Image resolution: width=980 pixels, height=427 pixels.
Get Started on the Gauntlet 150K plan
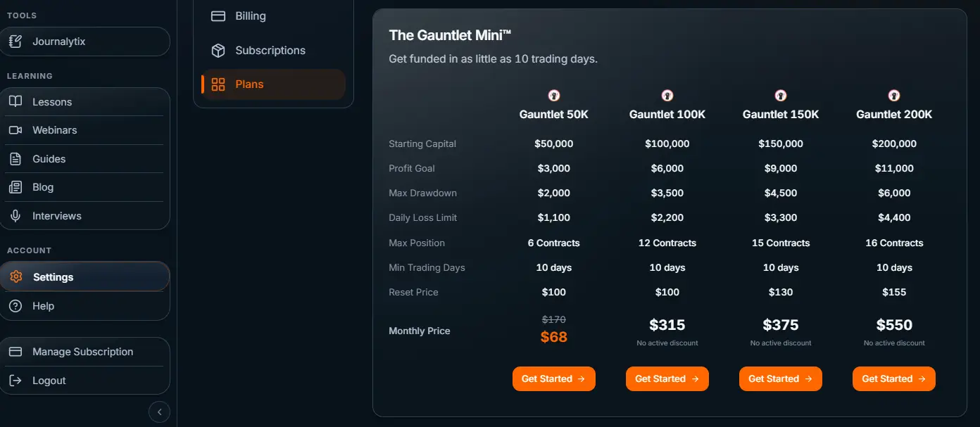tap(780, 378)
